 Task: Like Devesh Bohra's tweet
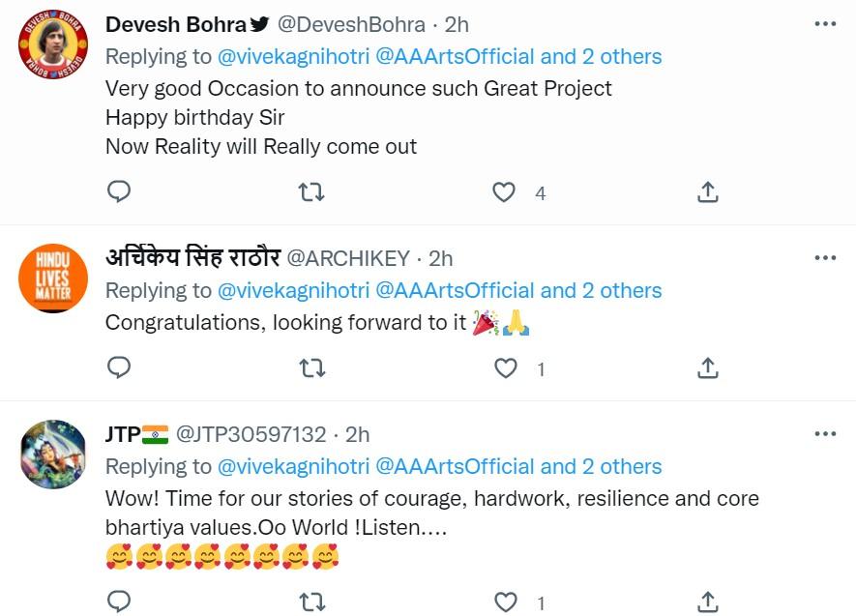click(504, 191)
